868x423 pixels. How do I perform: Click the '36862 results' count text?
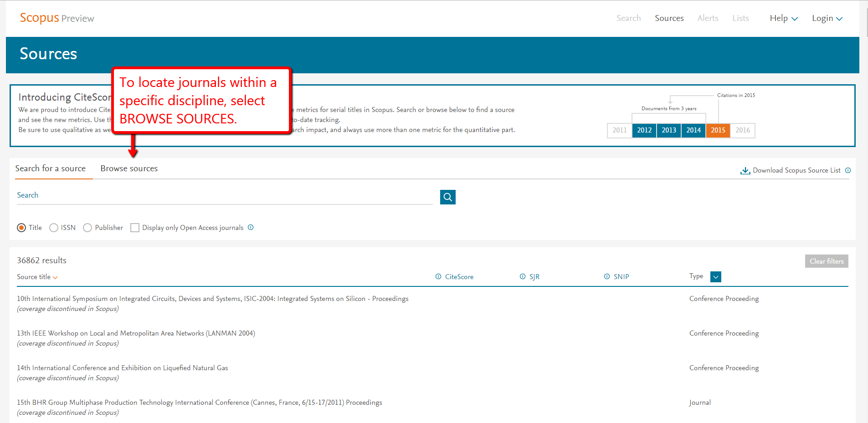pos(42,260)
